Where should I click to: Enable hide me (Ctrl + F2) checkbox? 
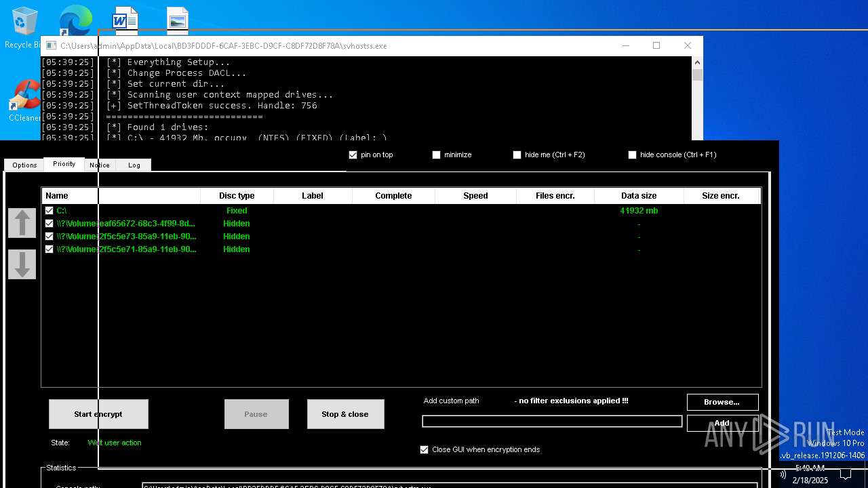click(517, 155)
